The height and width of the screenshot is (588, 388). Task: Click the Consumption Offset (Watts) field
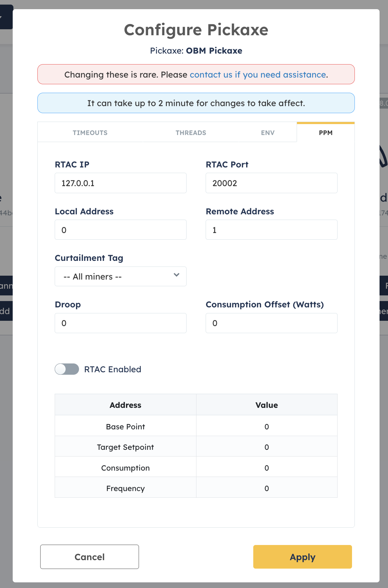271,323
